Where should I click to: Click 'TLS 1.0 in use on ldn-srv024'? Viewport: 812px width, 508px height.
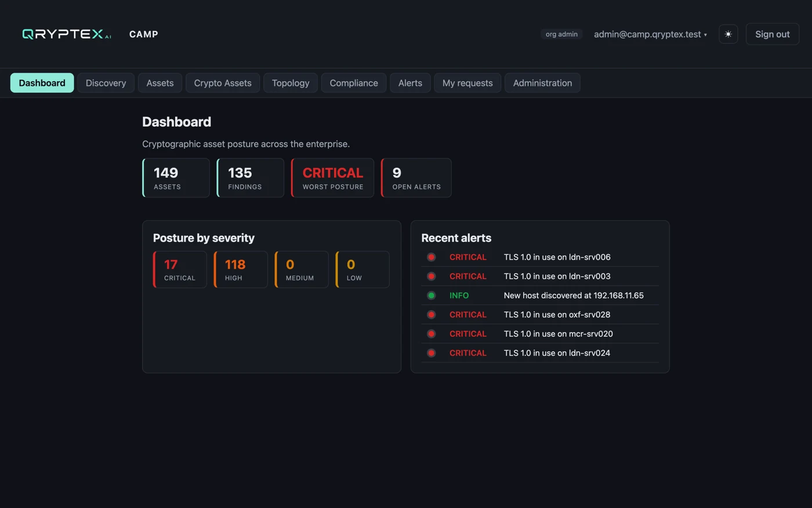click(x=557, y=353)
